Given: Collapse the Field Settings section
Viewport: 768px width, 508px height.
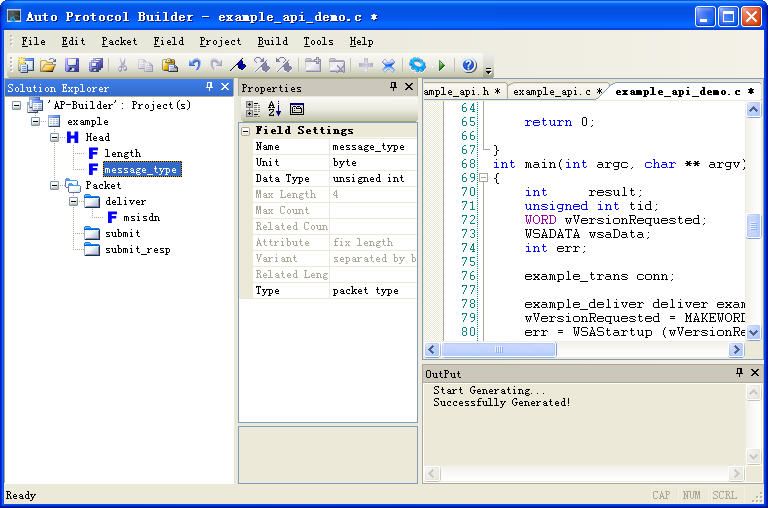Looking at the screenshot, I should (246, 131).
